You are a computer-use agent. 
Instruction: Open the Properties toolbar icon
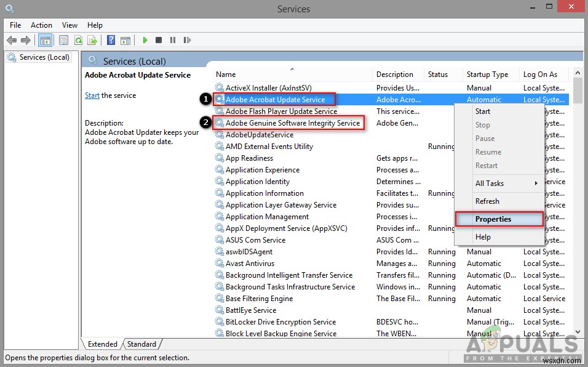[63, 40]
